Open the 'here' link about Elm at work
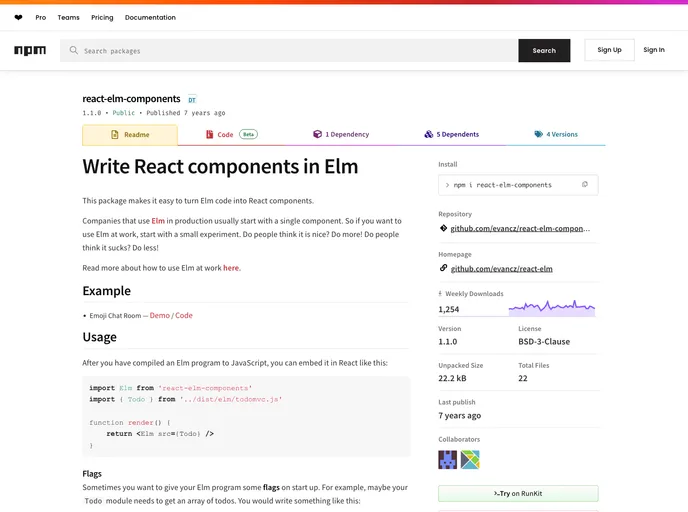 [x=231, y=268]
